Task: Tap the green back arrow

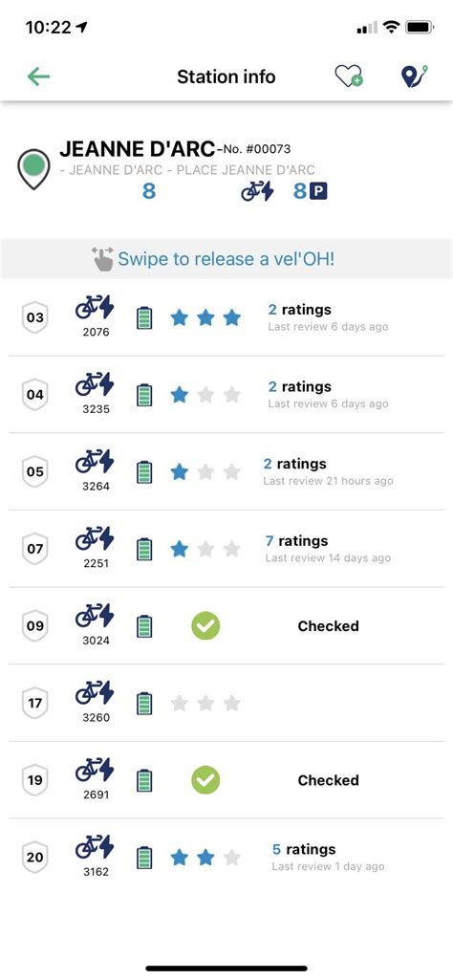Action: (38, 76)
